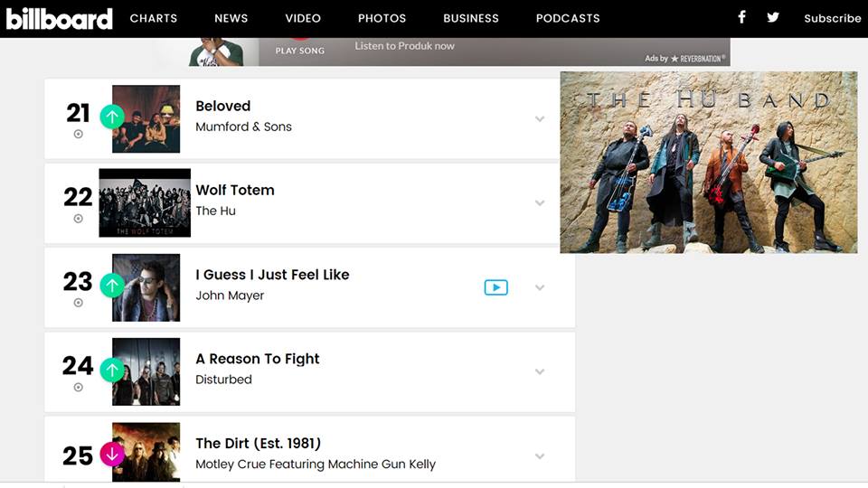Open the John Mayer cover thumbnail
Image resolution: width=868 pixels, height=488 pixels.
146,287
